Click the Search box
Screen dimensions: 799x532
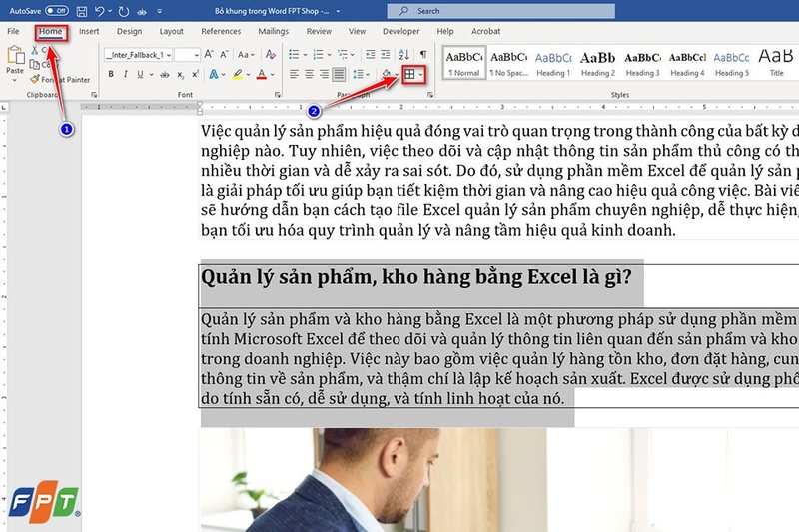(x=501, y=11)
